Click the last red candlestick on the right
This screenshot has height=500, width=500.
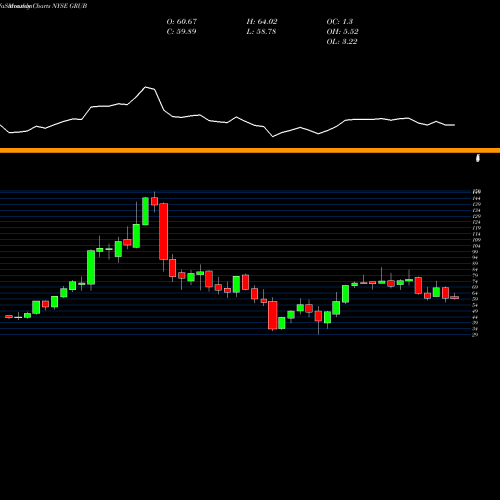[455, 297]
